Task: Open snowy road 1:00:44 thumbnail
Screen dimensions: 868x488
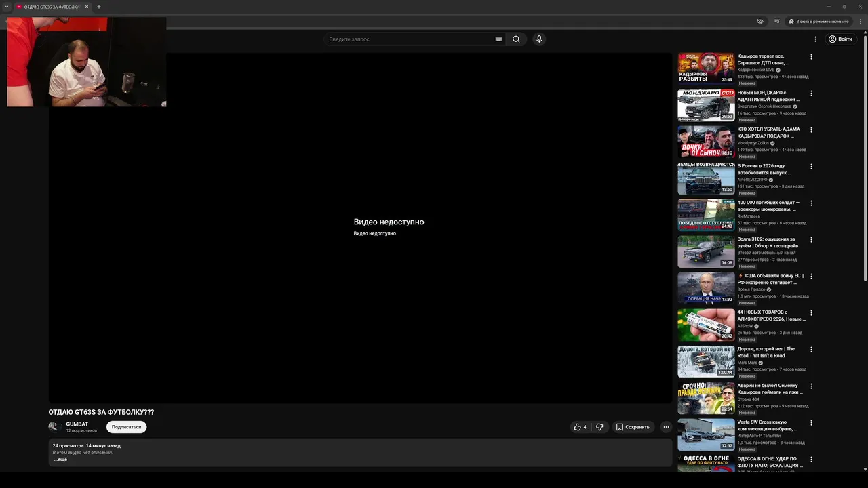Action: [x=706, y=361]
